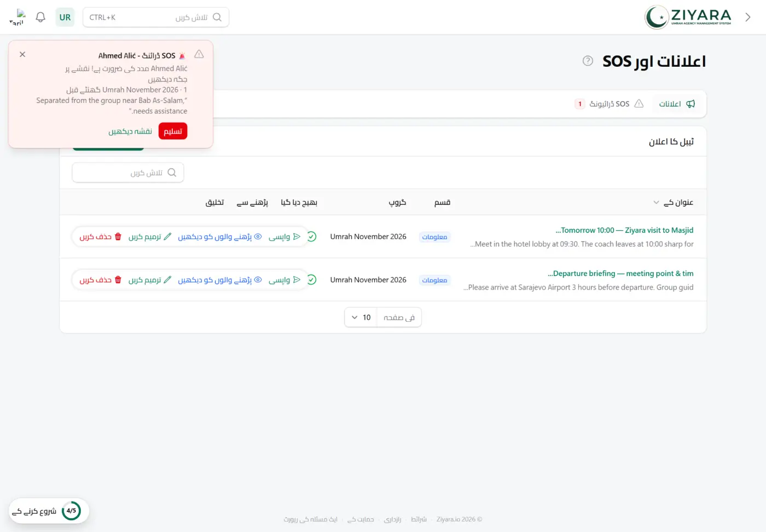Click the تخلیق column header

(214, 203)
